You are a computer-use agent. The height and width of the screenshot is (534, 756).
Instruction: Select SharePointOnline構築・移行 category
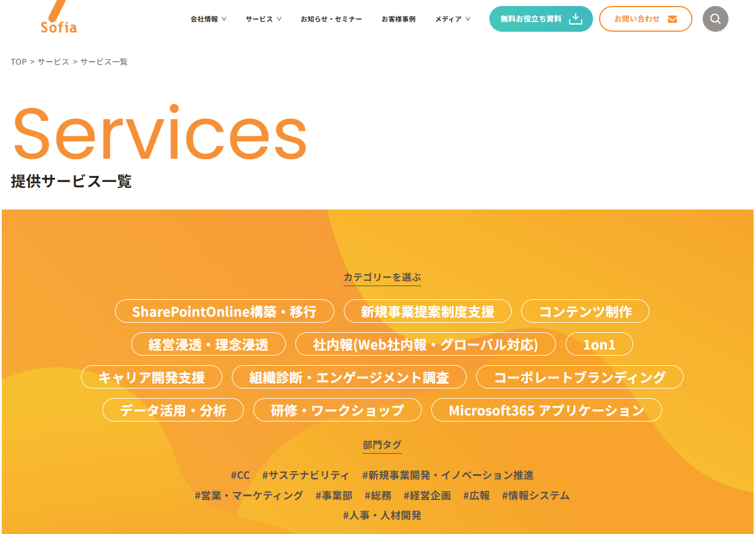225,311
